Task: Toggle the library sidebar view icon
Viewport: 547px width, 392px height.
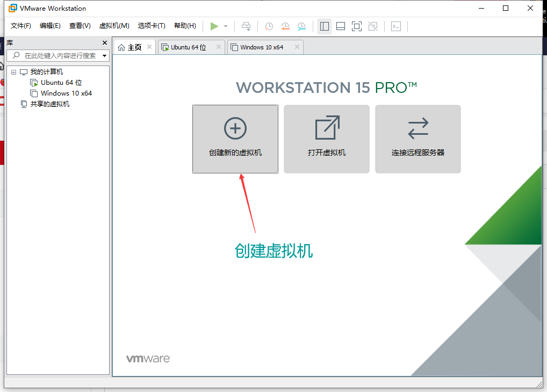Action: tap(325, 26)
